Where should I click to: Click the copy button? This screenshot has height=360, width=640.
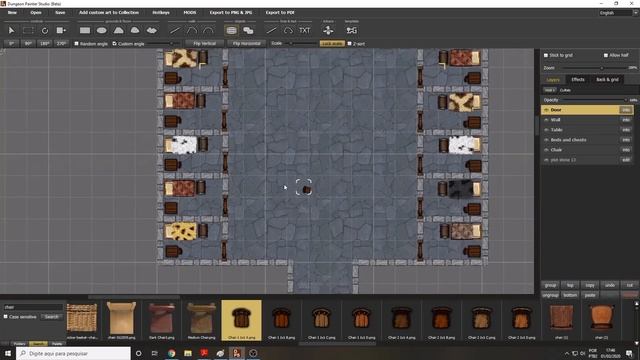tap(590, 285)
